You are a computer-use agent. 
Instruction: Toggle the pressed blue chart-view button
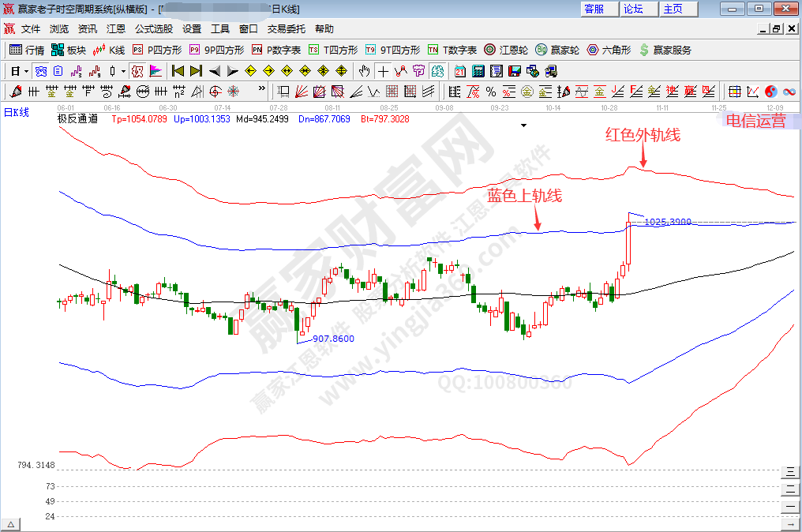click(39, 71)
